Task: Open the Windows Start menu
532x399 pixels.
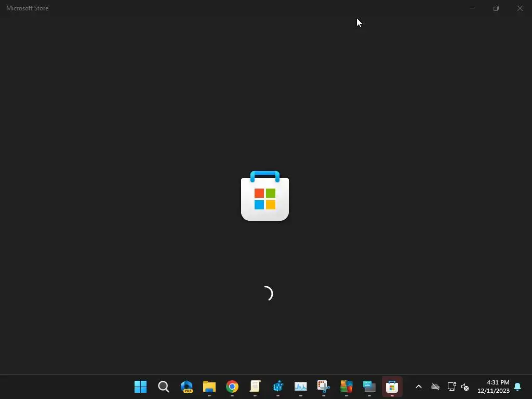Action: click(x=140, y=387)
